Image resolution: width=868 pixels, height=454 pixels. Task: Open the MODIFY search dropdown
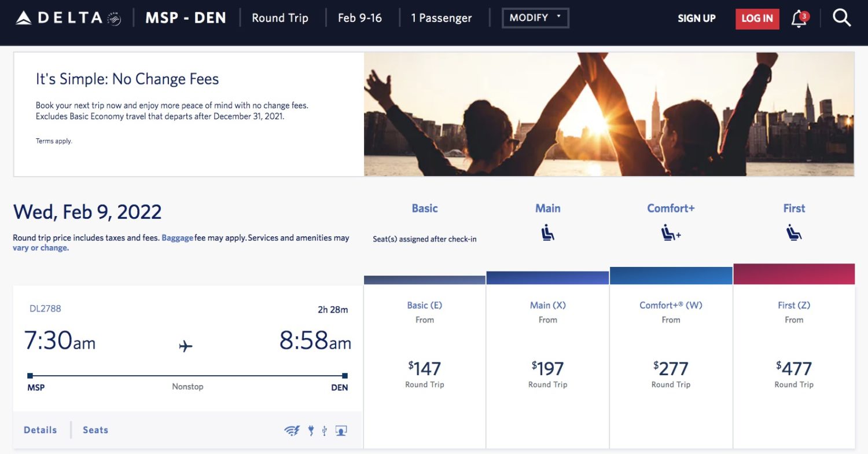click(x=535, y=17)
